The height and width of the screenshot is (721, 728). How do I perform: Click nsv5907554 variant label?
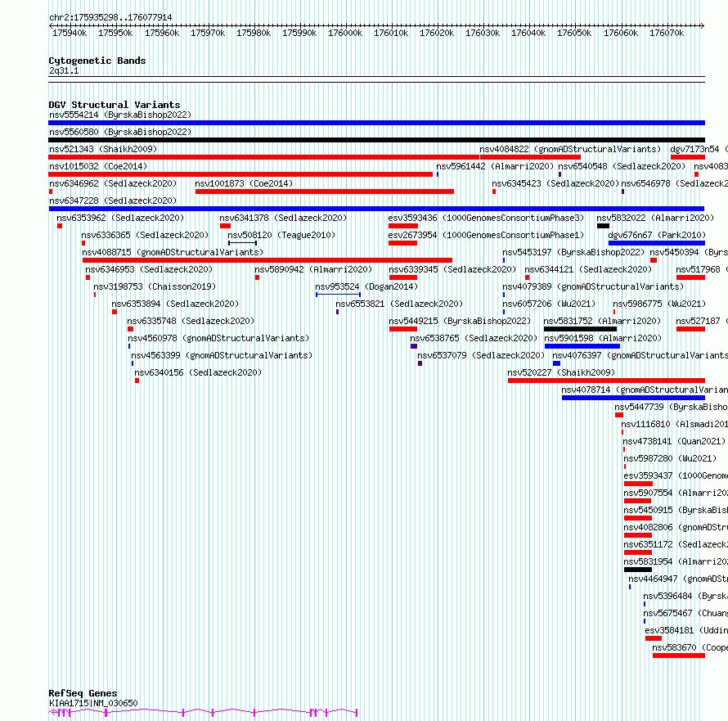[676, 493]
